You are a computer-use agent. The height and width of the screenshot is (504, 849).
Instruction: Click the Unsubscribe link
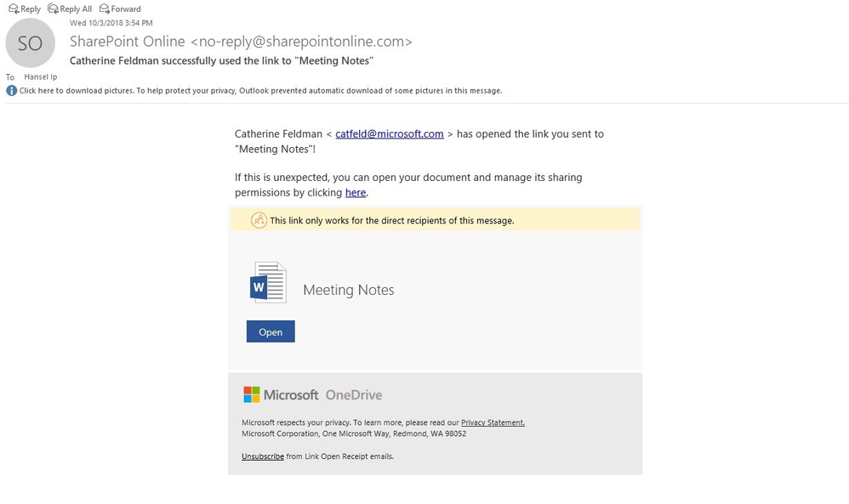point(263,456)
